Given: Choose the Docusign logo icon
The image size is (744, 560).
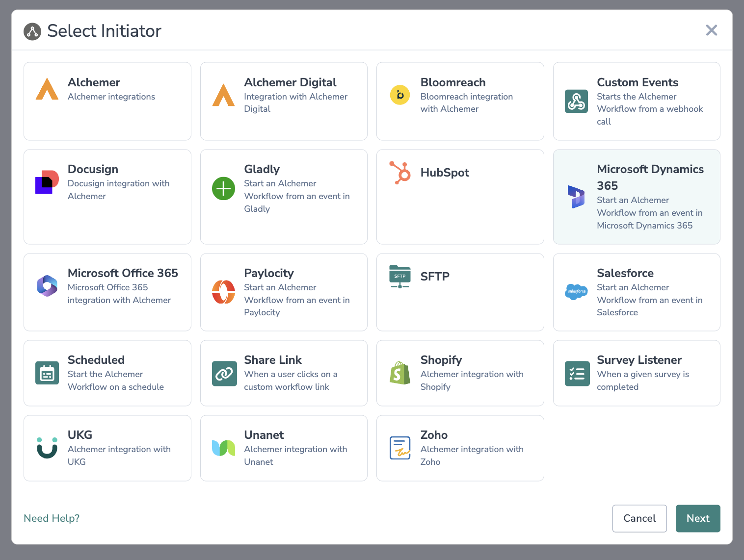Looking at the screenshot, I should coord(47,182).
